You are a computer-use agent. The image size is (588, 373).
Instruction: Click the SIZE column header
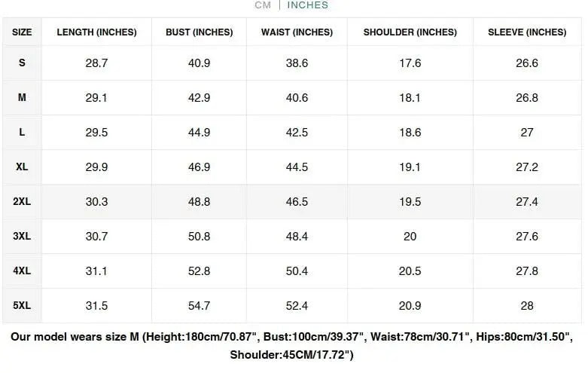click(22, 32)
